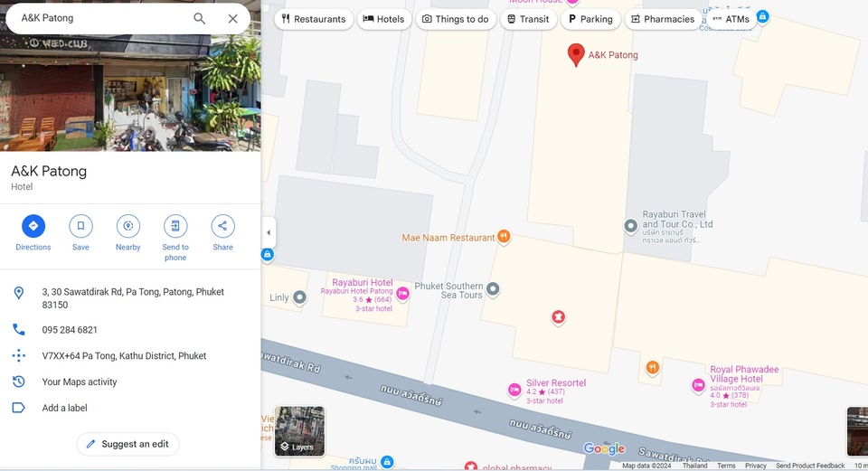Viewport: 868px width, 471px height.
Task: Click the Suggest an edit button
Action: click(x=128, y=444)
